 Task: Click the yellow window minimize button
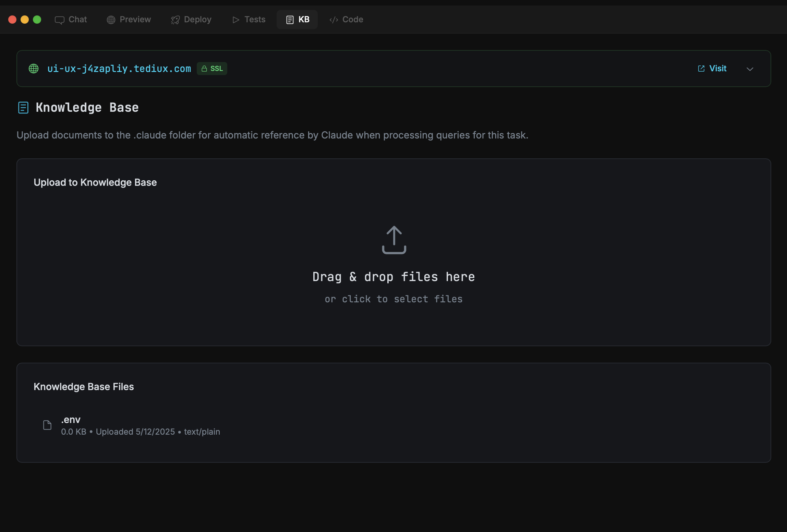25,20
